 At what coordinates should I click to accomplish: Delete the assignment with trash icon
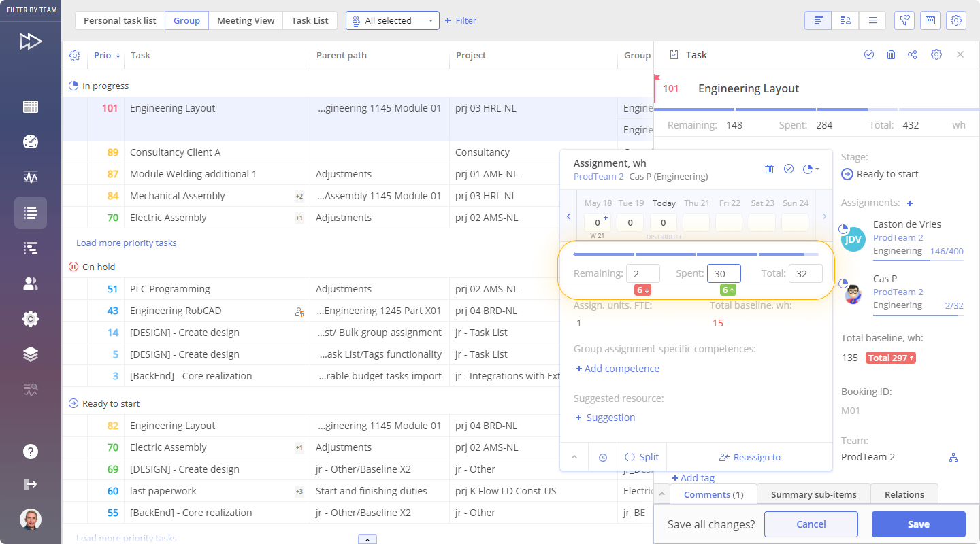(x=770, y=169)
